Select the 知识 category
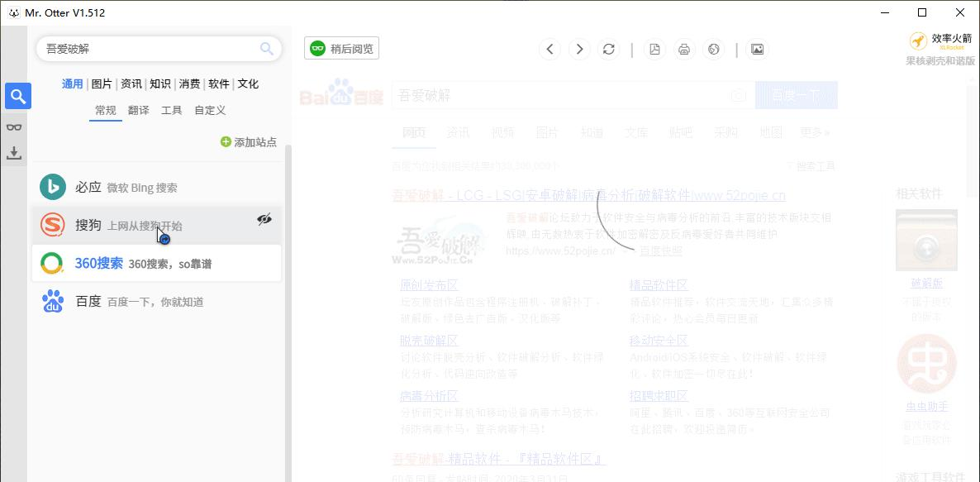This screenshot has width=980, height=482. point(160,84)
